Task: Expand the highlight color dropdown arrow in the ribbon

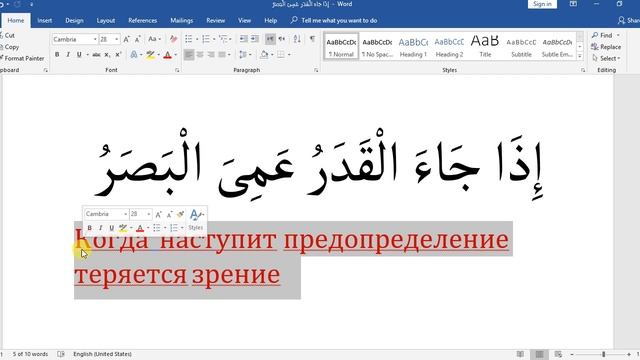Action: point(159,54)
